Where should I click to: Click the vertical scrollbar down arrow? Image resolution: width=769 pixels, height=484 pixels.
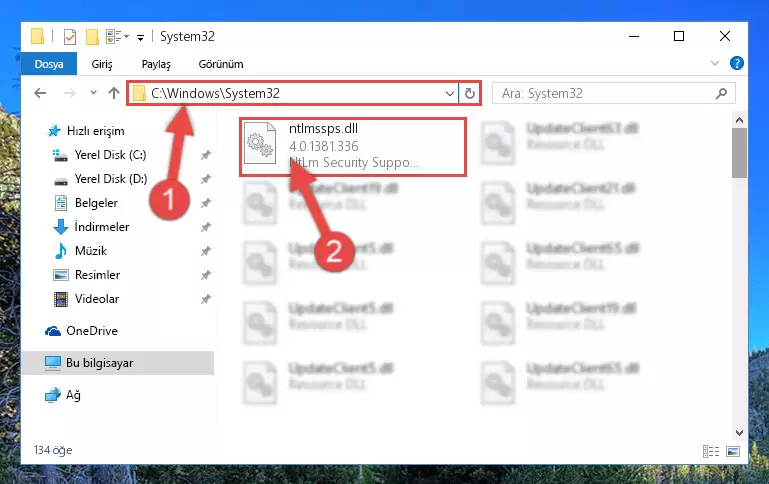739,433
